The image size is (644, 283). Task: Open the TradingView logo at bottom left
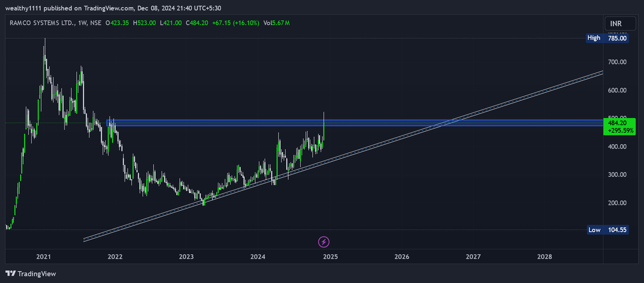(30, 273)
